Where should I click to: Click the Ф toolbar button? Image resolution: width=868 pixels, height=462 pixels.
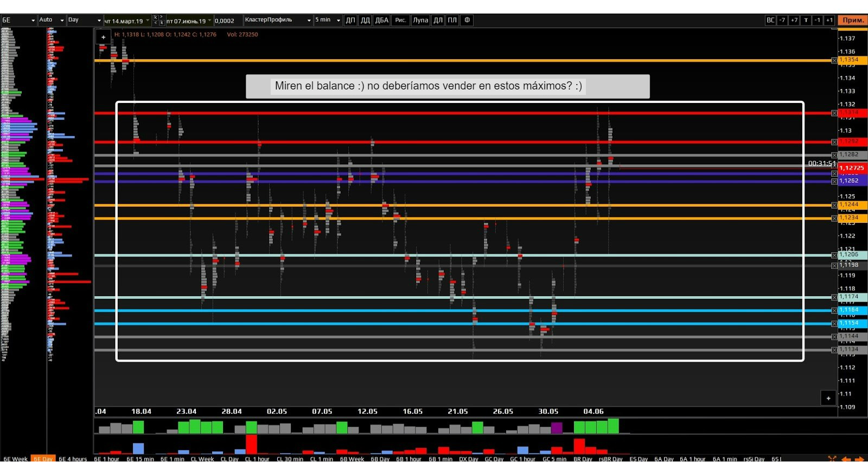click(x=467, y=20)
